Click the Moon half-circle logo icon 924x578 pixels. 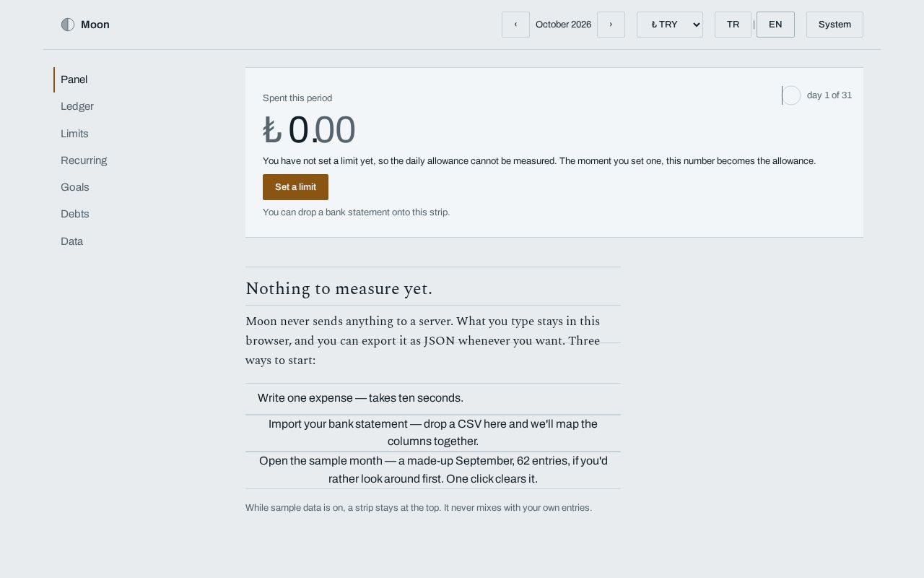[68, 25]
